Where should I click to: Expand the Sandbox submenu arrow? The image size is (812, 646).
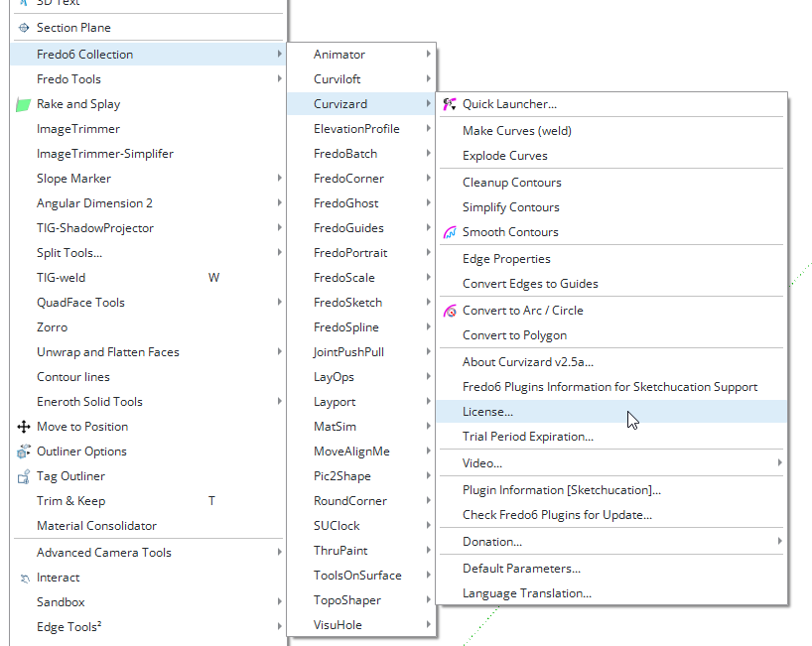(x=279, y=601)
